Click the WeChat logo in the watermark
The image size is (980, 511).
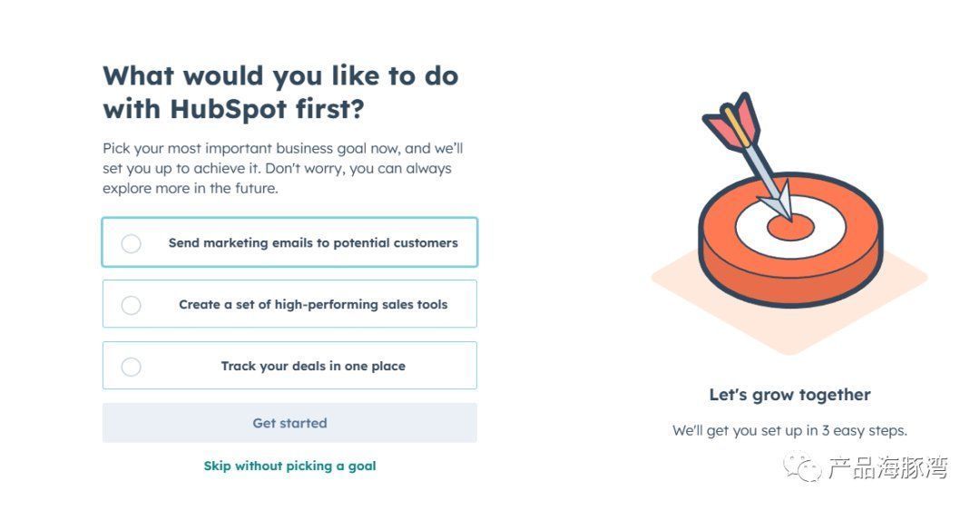801,467
